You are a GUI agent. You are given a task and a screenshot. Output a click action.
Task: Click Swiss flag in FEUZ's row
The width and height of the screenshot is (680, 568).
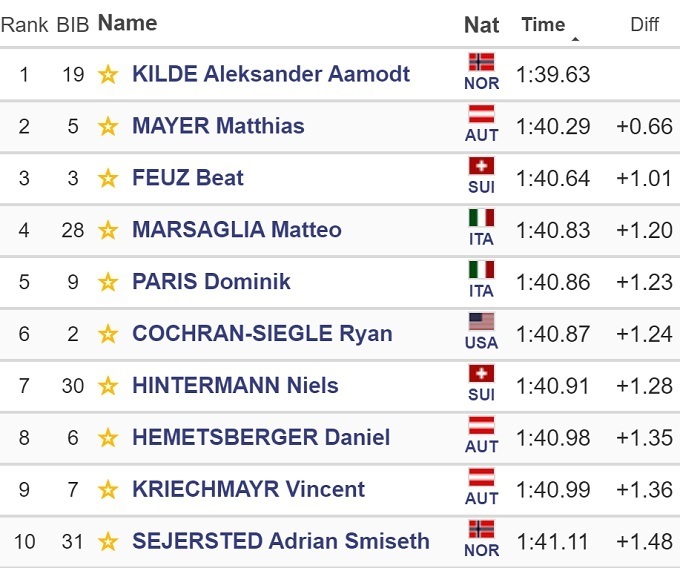481,166
